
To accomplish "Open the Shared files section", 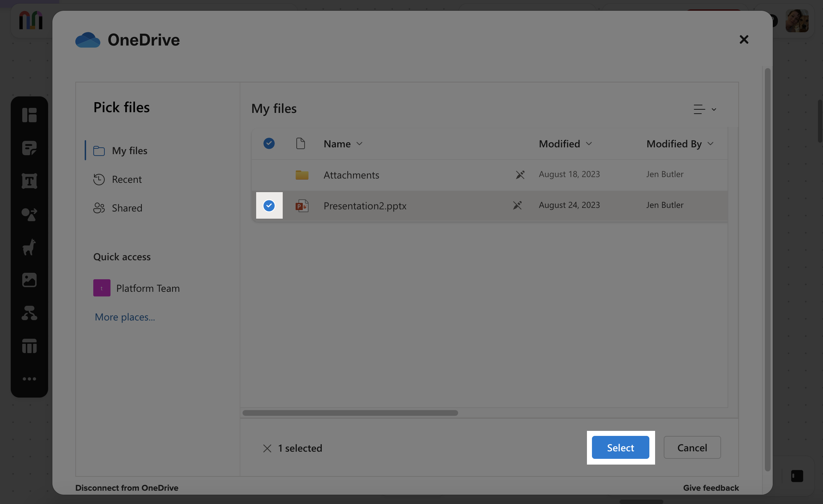I will coord(127,208).
